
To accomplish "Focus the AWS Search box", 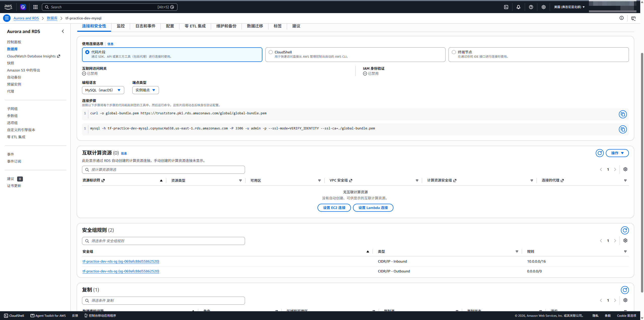I will click(110, 7).
